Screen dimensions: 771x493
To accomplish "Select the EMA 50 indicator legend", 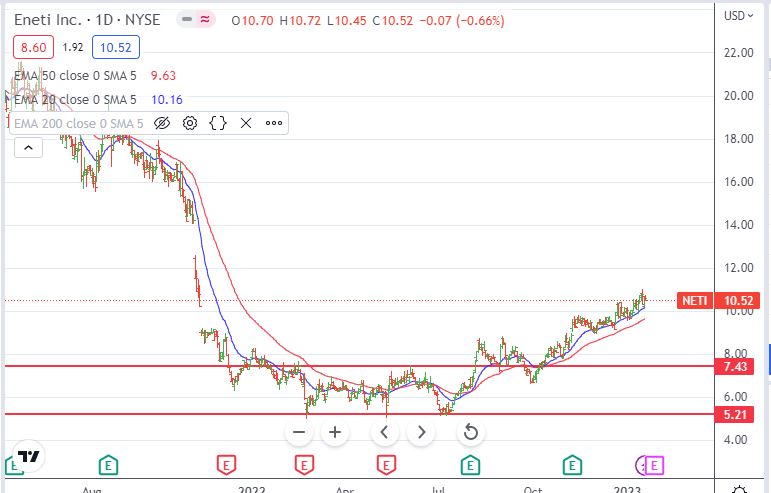I will pos(75,76).
